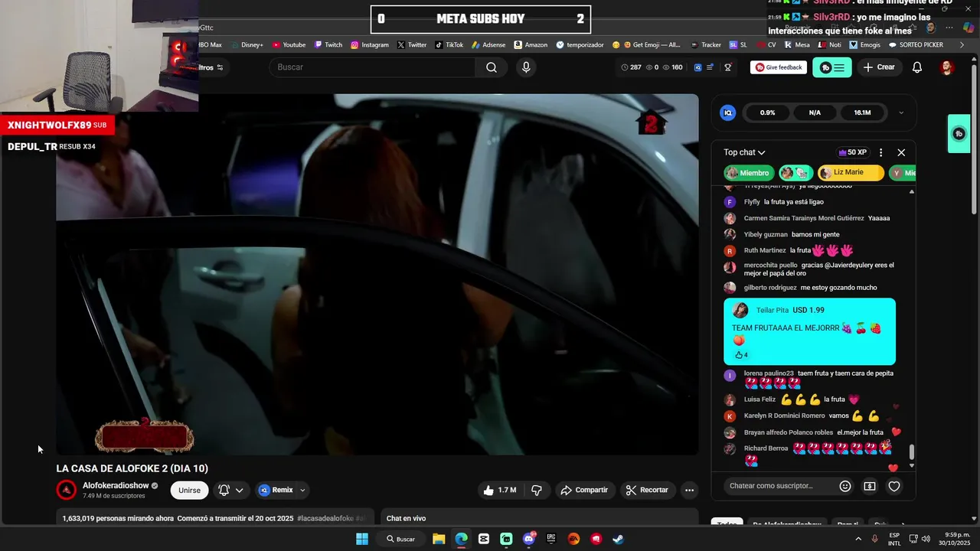Click the trophy icon in header
Image resolution: width=980 pixels, height=551 pixels.
click(x=728, y=67)
